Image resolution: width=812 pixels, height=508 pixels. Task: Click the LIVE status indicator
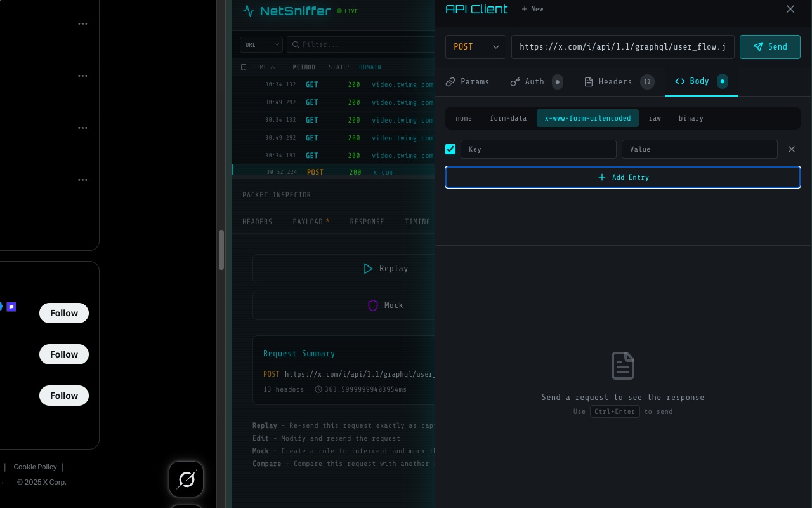(x=348, y=11)
